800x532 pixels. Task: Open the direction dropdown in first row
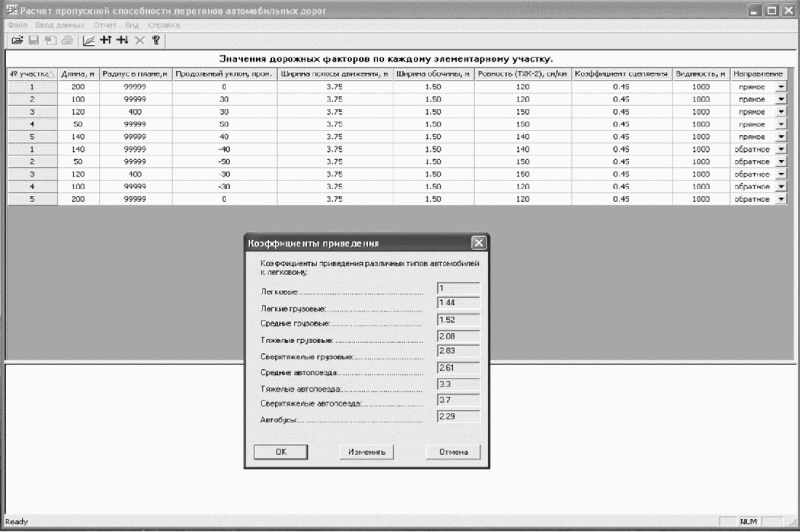coord(781,86)
